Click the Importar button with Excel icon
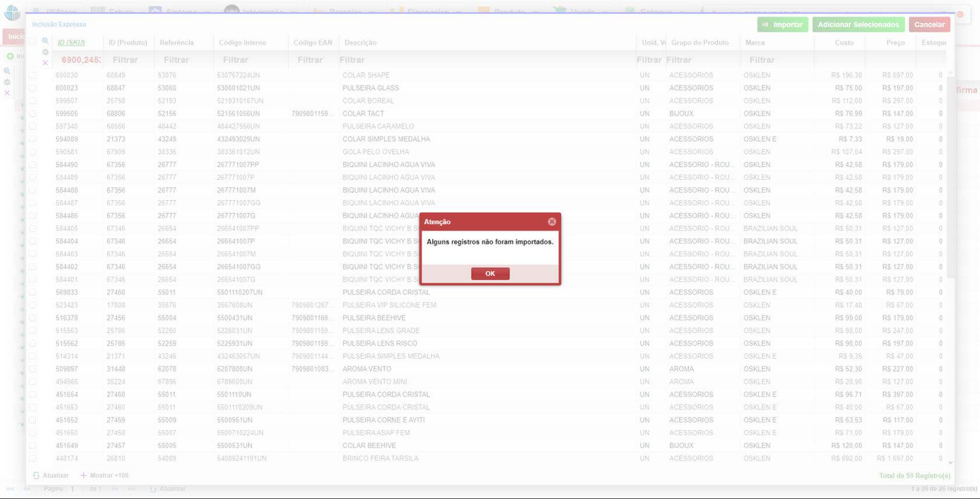Viewport: 980px width, 499px height. click(x=782, y=25)
